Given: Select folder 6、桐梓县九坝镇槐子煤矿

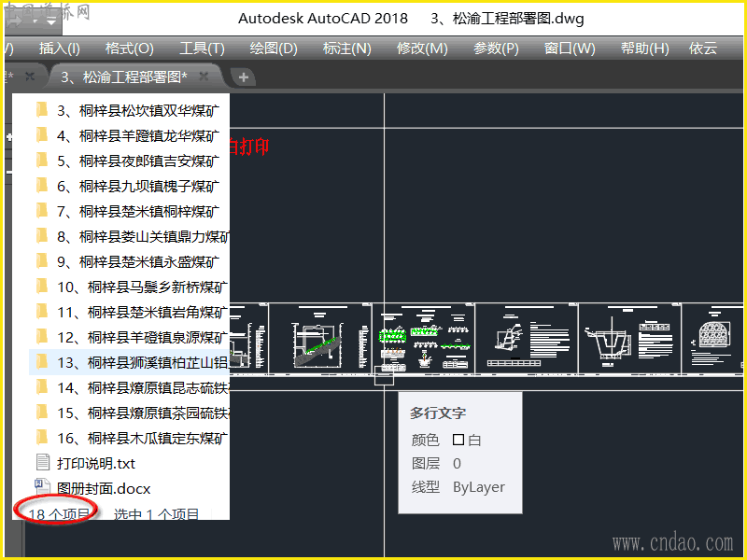Looking at the screenshot, I should pos(129,186).
